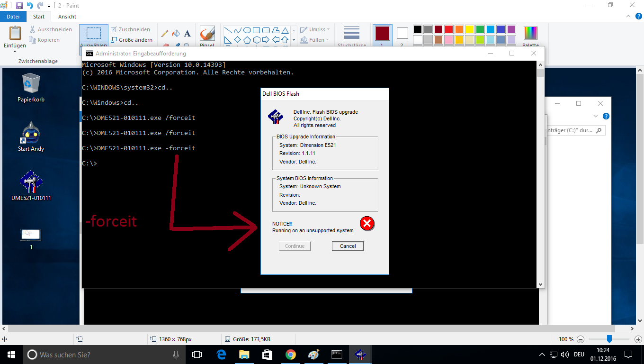This screenshot has width=644, height=364.
Task: Click Cancel in the Dell BIOS Flash dialog
Action: pos(348,246)
